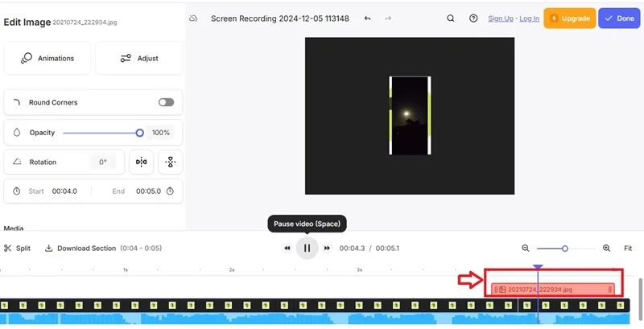Skip forward with fast-forward button
The height and width of the screenshot is (329, 644).
click(327, 249)
